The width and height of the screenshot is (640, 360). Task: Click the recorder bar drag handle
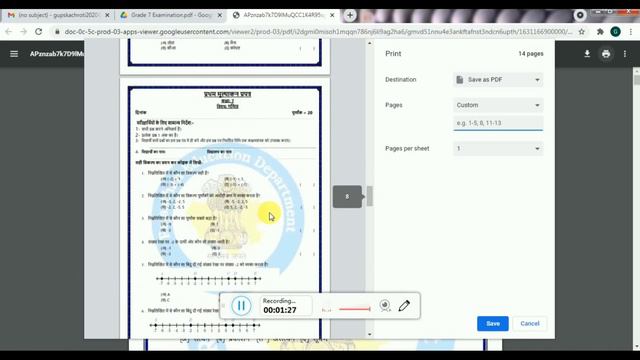pyautogui.click(x=223, y=305)
